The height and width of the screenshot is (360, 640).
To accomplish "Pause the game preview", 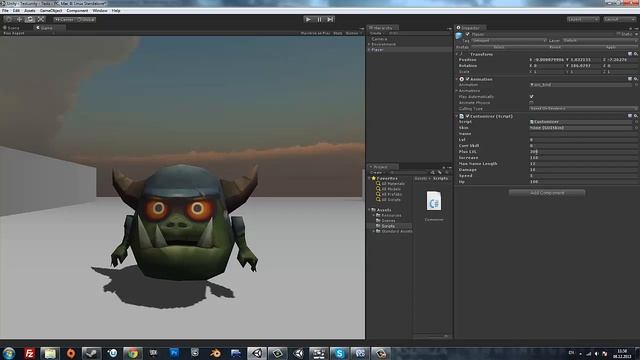I will pyautogui.click(x=319, y=19).
